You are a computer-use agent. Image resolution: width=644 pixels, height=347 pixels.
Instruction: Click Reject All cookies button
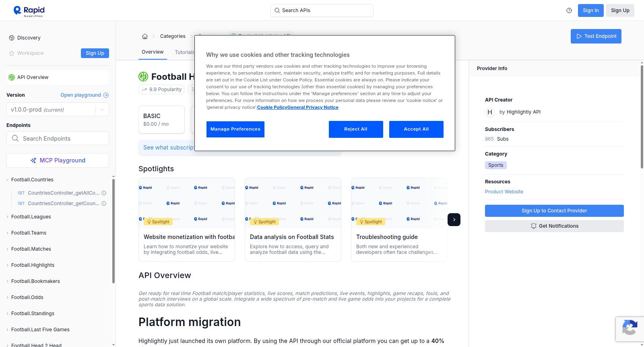click(x=356, y=129)
